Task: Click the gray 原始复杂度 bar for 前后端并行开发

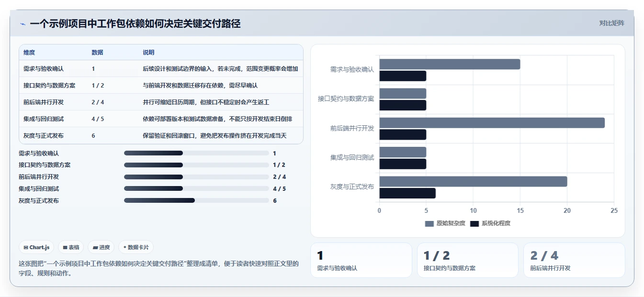Action: pyautogui.click(x=492, y=123)
